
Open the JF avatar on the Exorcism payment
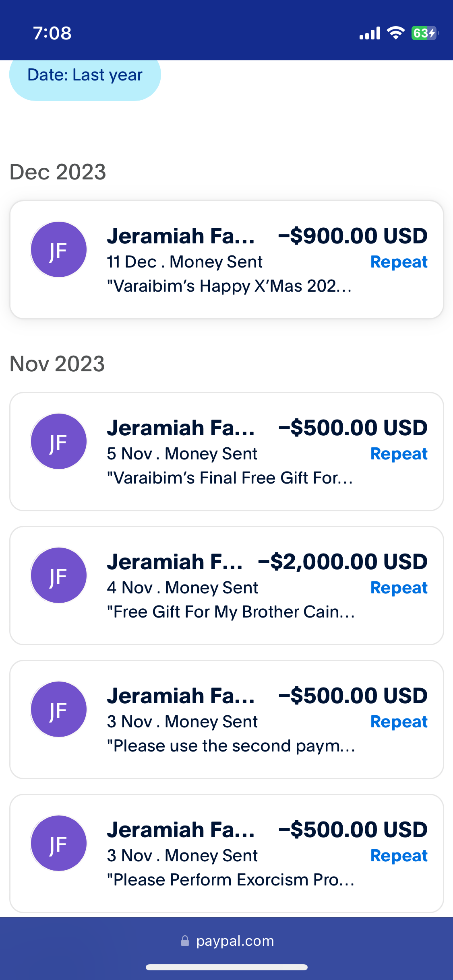59,843
